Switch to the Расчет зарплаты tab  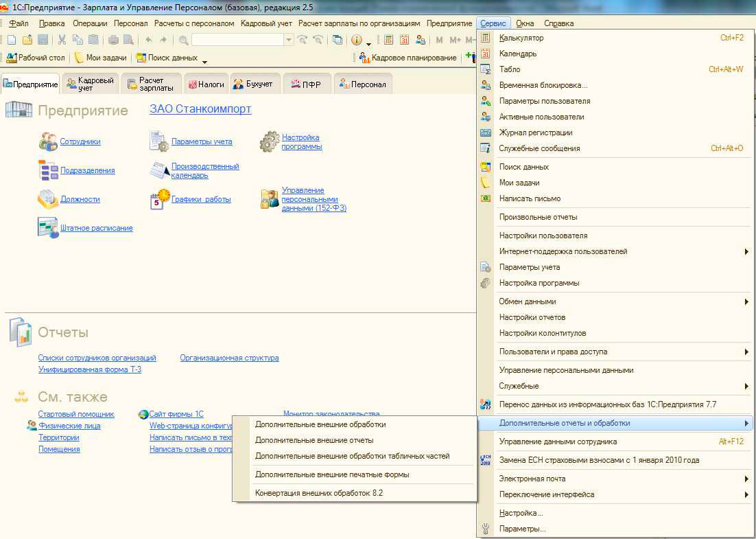pyautogui.click(x=151, y=84)
